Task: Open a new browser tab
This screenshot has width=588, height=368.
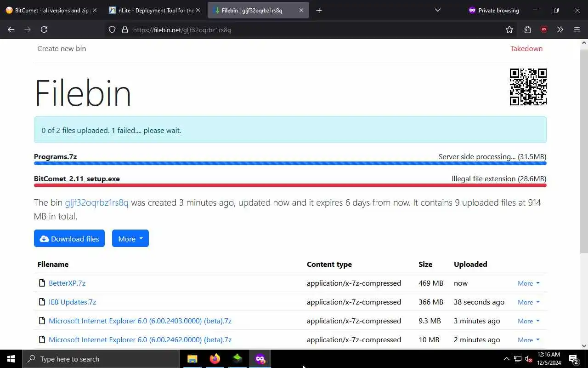Action: coord(319,10)
